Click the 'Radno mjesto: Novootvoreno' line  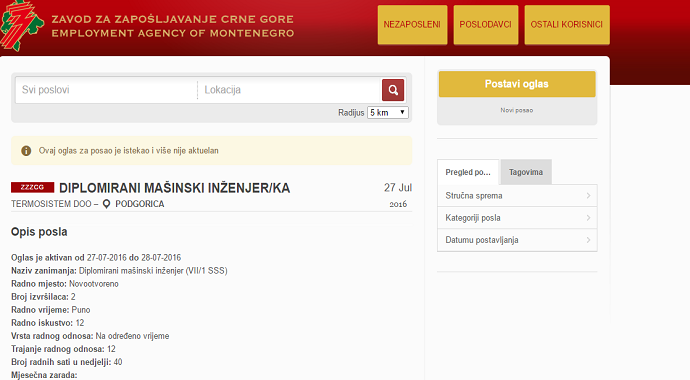click(x=65, y=284)
